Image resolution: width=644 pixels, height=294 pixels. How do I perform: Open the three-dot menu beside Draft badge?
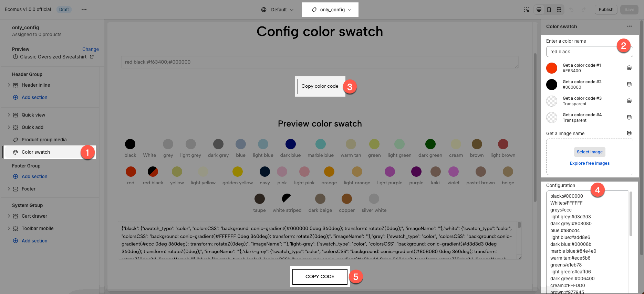pos(84,10)
